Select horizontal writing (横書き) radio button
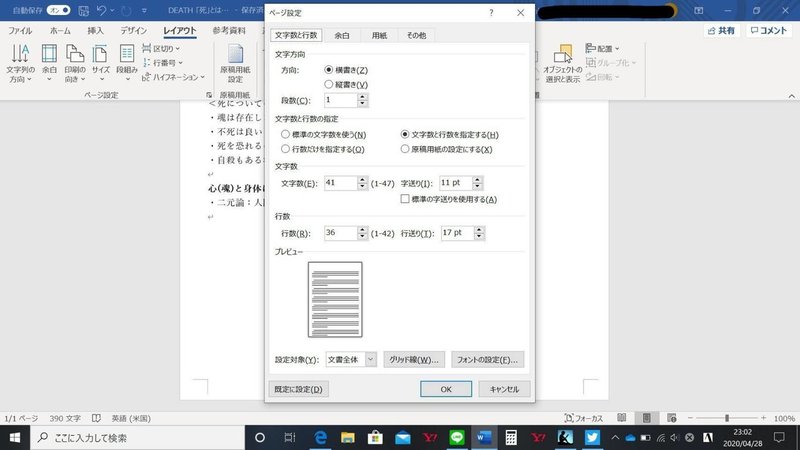Image resolution: width=800 pixels, height=450 pixels. [x=329, y=70]
